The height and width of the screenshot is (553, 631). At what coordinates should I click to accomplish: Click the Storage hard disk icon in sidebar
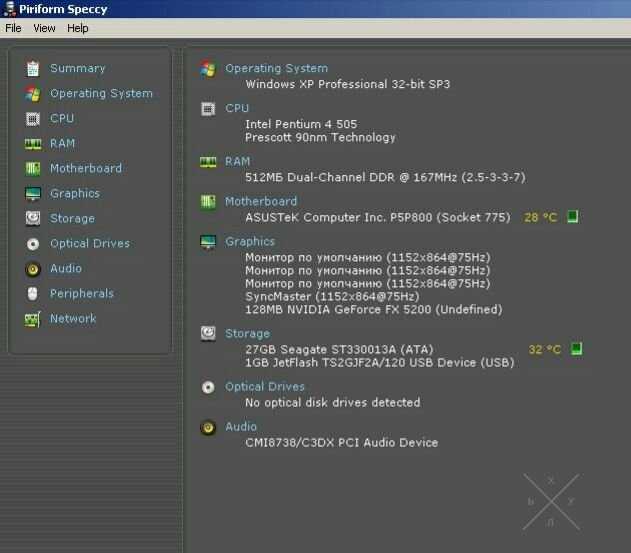(x=33, y=219)
